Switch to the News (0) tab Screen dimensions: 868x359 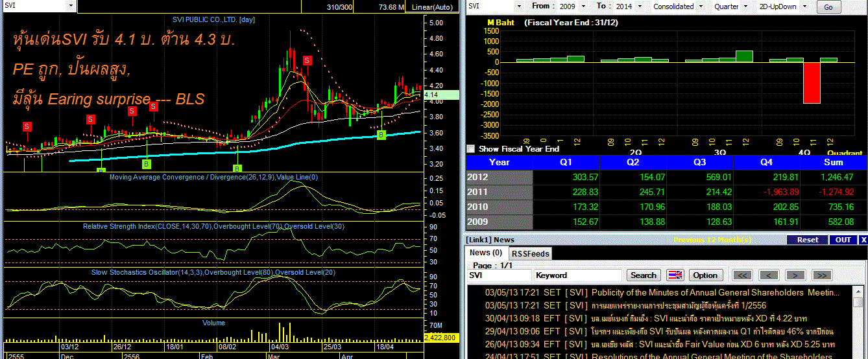[x=486, y=253]
